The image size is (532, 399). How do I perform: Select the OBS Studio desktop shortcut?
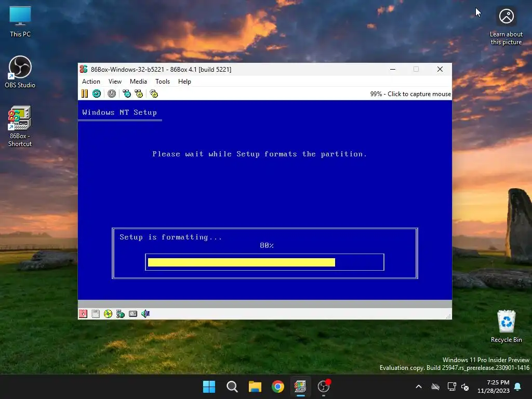coord(20,72)
